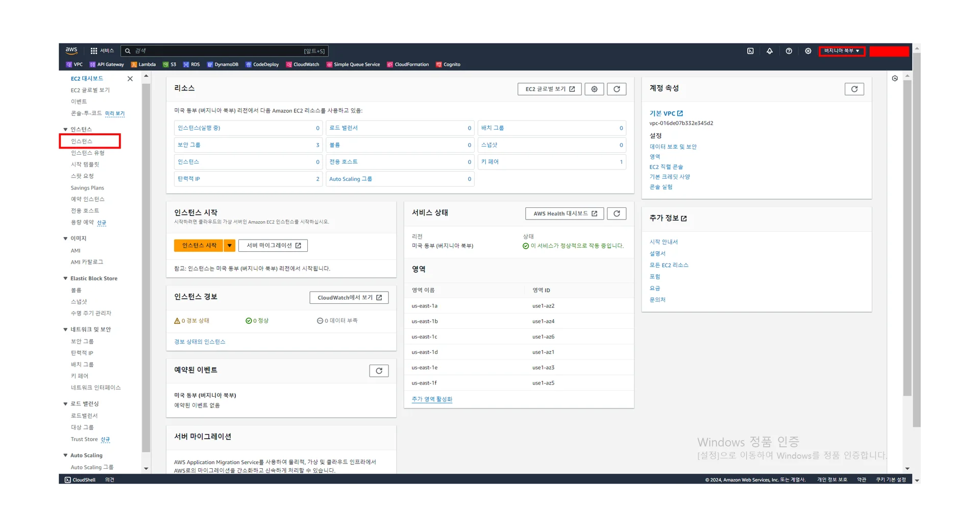Collapse the Elastic Block Store section
Screen dimensions: 980x527
click(x=65, y=279)
